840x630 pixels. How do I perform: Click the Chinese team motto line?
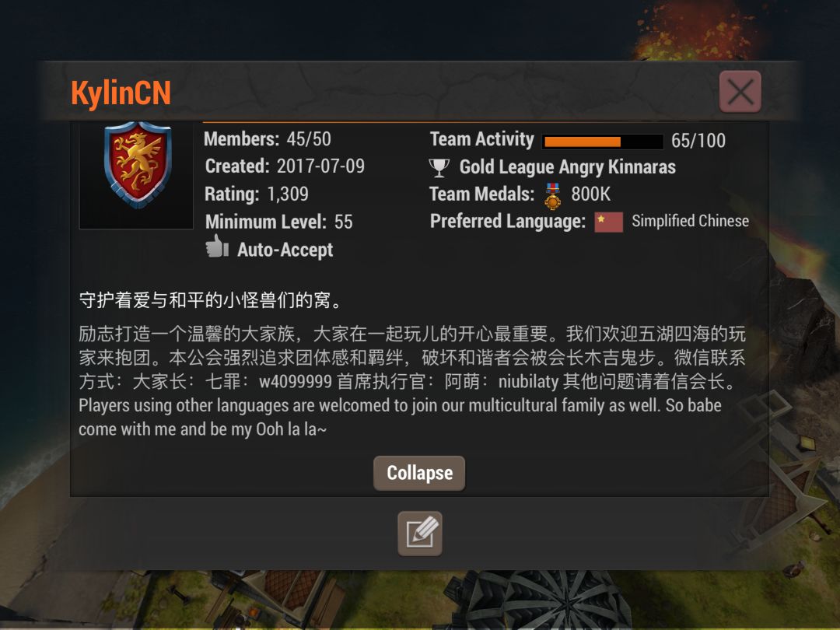211,300
